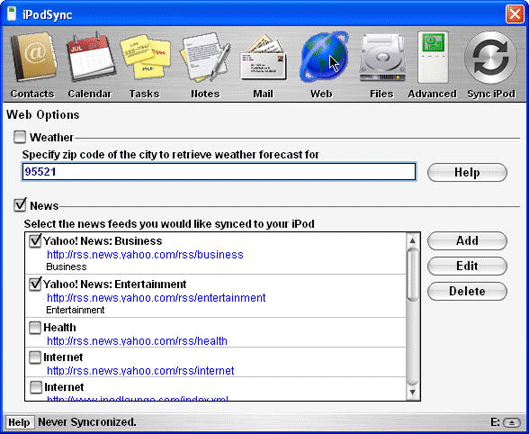Screen dimensions: 529x434
Task: Click the Help button in status bar
Action: (x=19, y=422)
